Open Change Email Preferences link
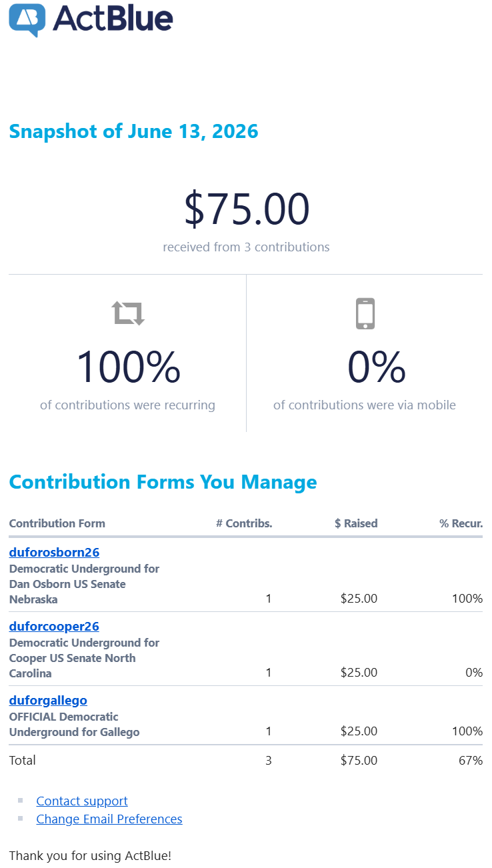492x868 pixels. pyautogui.click(x=109, y=819)
